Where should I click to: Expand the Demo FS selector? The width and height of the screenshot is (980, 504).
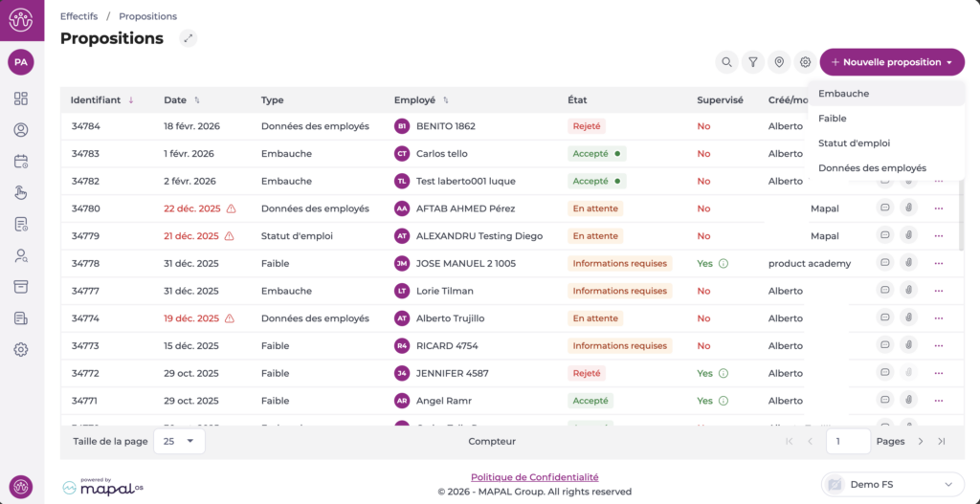(893, 484)
